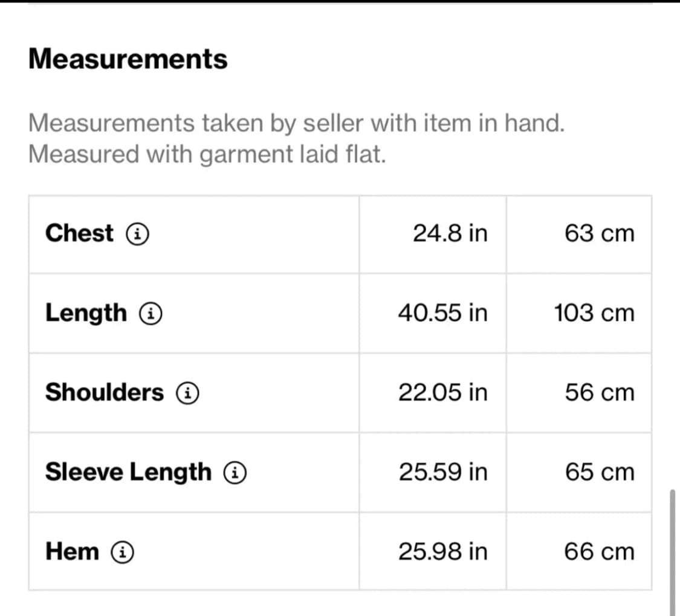Click the 'Measured with garment laid flat' note
680x616 pixels.
[x=207, y=154]
